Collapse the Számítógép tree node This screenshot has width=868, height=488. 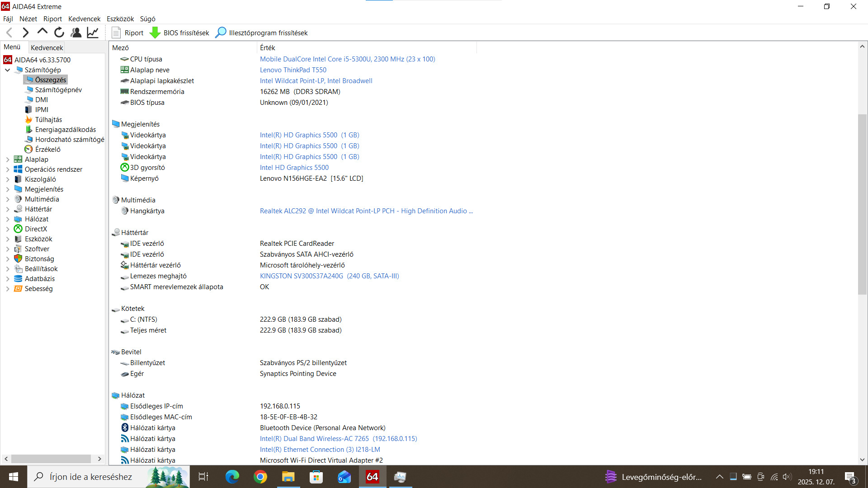click(8, 70)
